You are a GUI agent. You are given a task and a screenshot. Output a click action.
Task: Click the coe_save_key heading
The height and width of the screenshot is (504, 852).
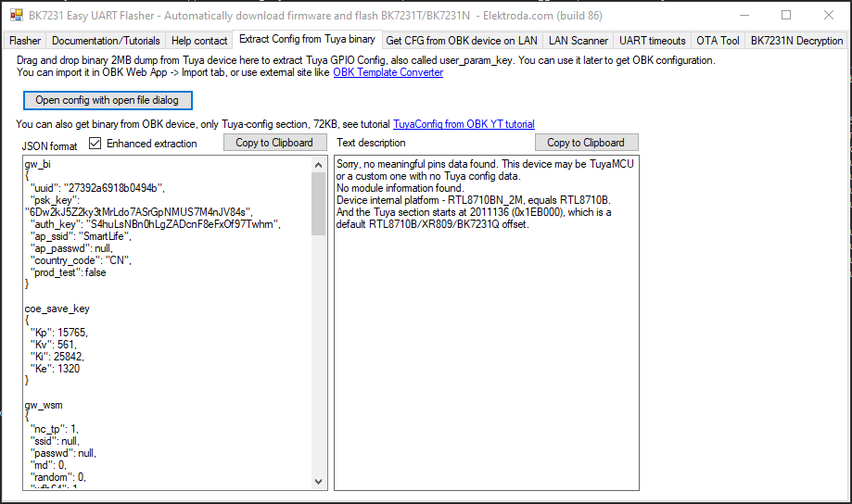57,309
